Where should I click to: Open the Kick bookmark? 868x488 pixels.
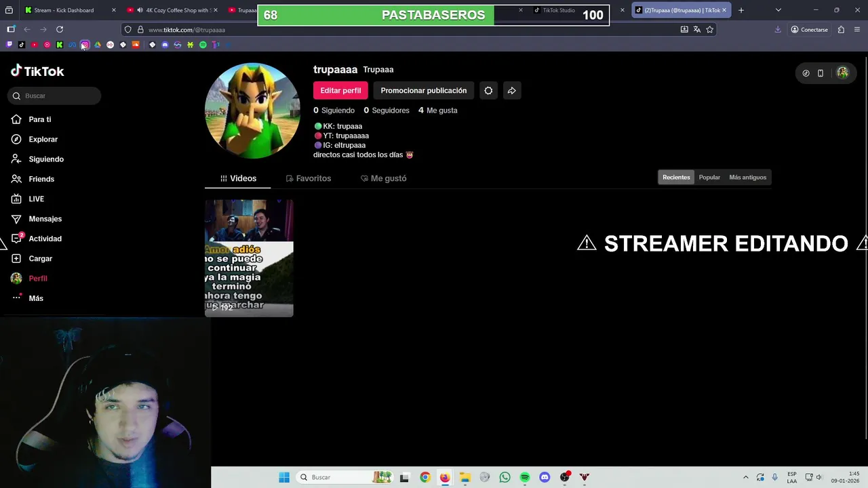pos(60,45)
